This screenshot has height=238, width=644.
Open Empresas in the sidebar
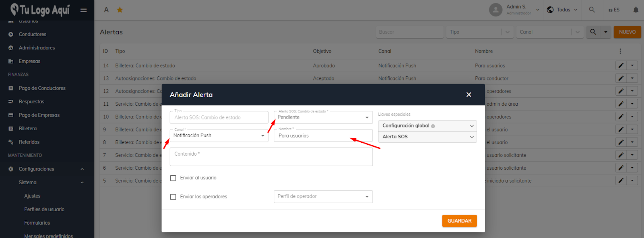click(29, 61)
